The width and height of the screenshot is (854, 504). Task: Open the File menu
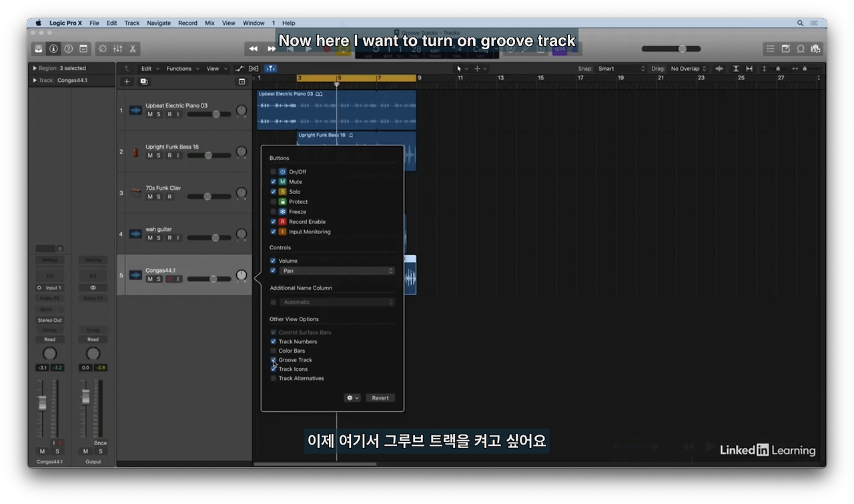(x=94, y=23)
